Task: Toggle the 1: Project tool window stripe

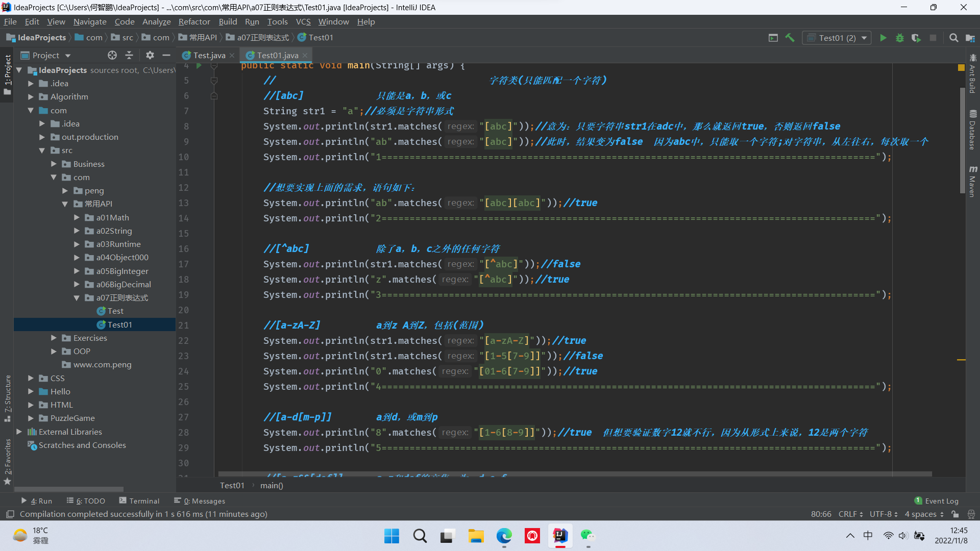Action: click(x=7, y=74)
